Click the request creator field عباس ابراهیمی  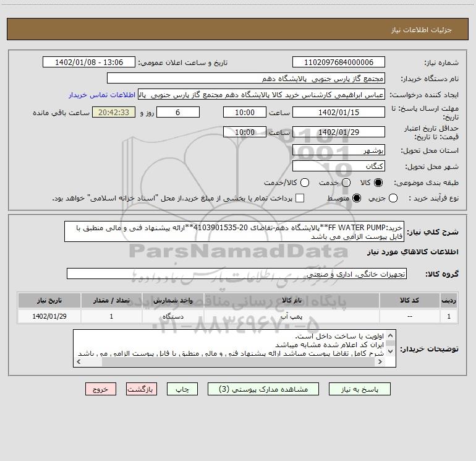pos(261,95)
